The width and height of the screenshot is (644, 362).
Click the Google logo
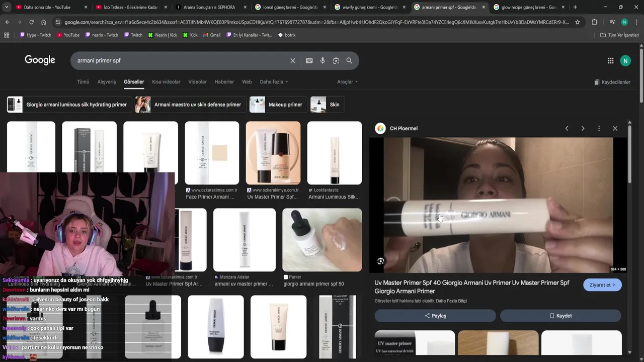[40, 60]
